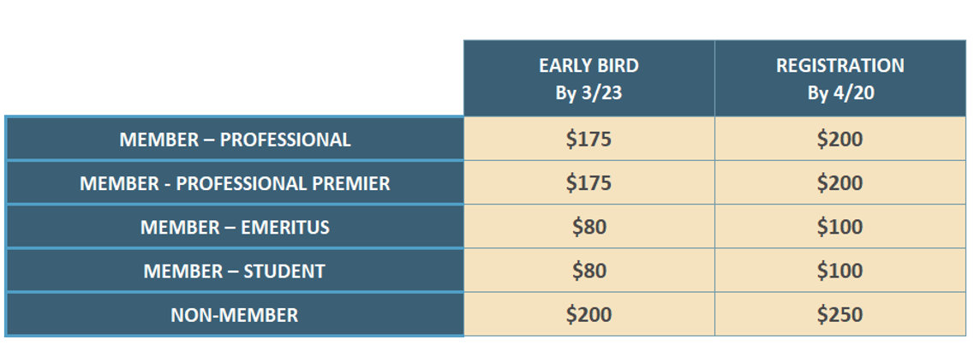
Task: Click the Non-Member early bird $200 price
Action: (x=589, y=315)
